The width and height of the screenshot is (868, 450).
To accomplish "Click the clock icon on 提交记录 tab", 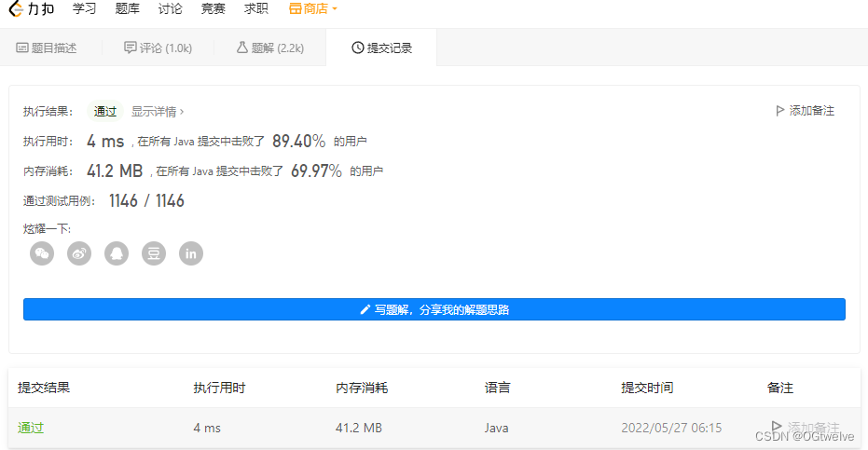I will (x=358, y=48).
